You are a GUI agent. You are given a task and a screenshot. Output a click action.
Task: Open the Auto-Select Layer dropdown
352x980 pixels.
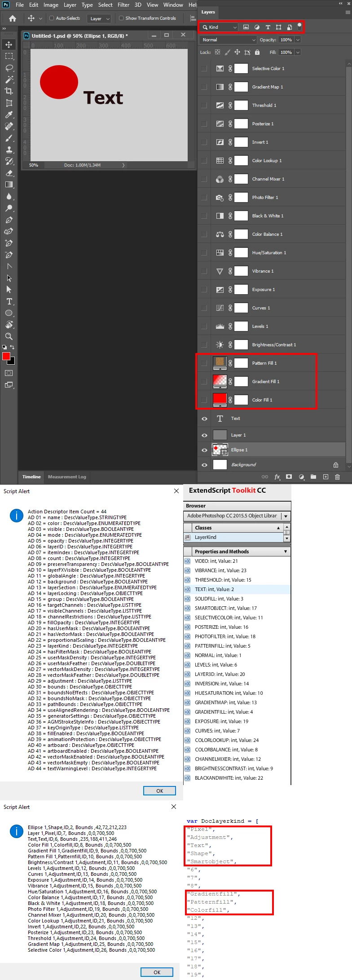(x=99, y=18)
